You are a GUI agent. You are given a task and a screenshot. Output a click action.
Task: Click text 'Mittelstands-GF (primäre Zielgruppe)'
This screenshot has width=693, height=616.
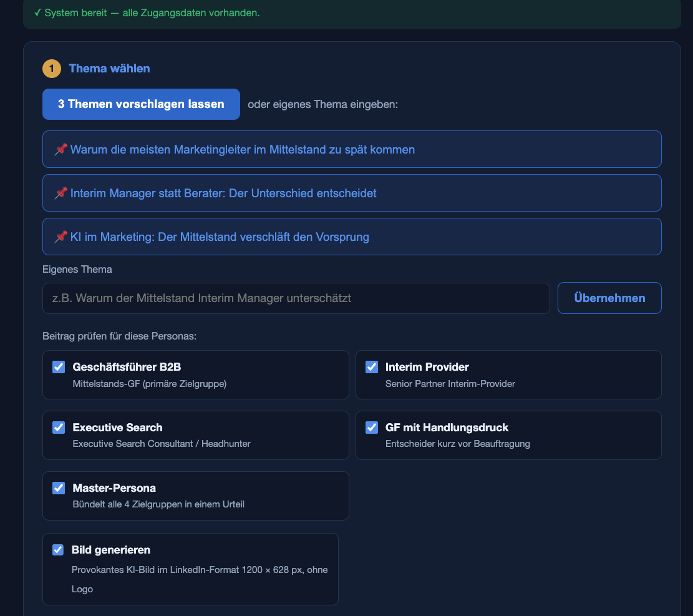coord(149,384)
